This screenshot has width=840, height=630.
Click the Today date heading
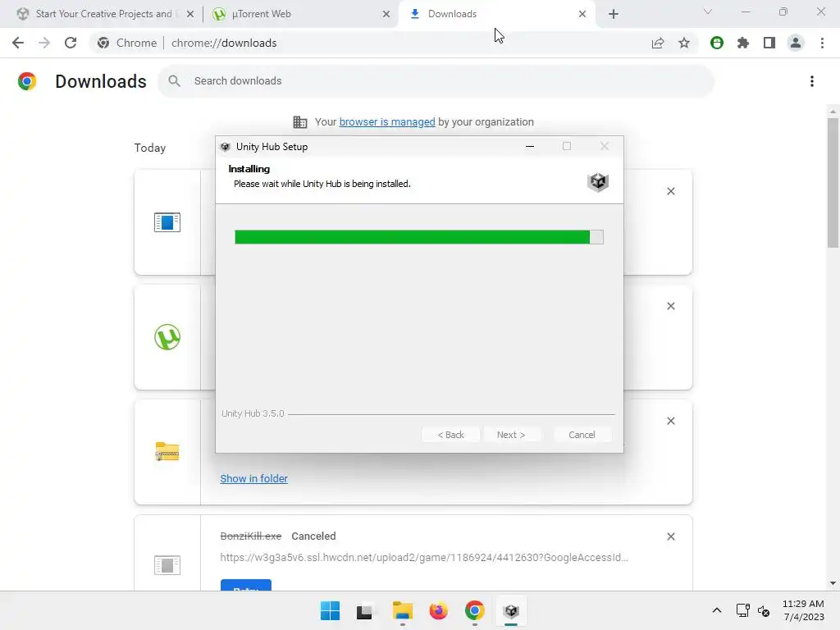[150, 148]
